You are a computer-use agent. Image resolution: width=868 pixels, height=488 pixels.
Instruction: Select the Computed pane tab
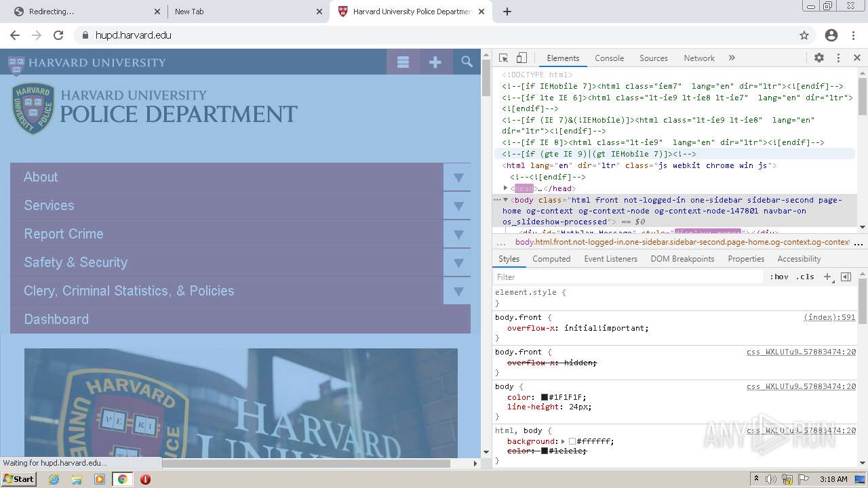[x=551, y=259]
